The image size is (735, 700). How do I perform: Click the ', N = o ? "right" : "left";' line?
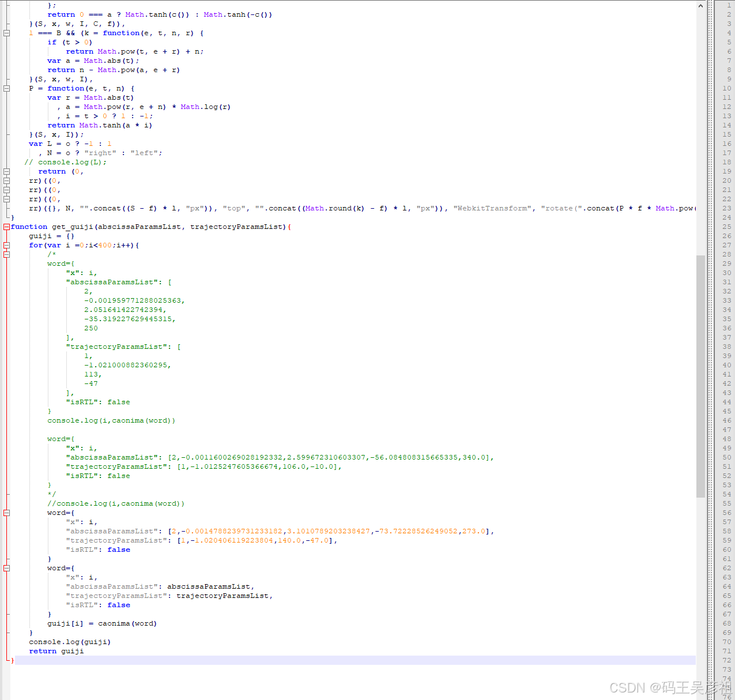(100, 153)
